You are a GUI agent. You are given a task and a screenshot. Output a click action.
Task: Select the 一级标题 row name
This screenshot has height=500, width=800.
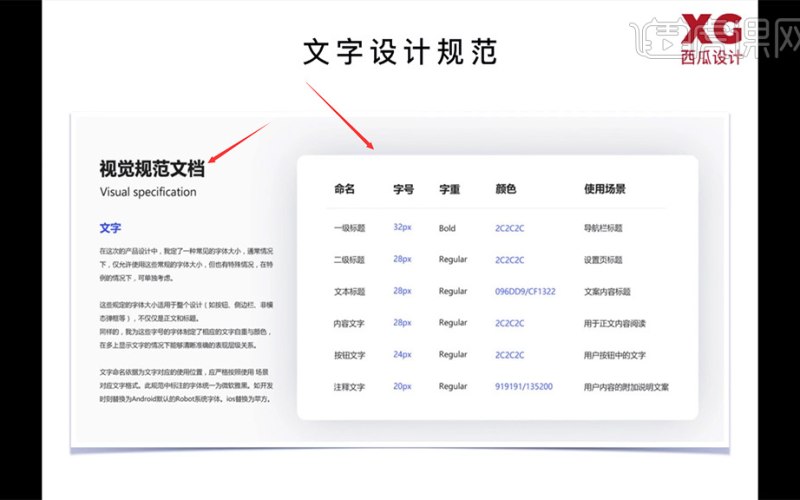click(349, 228)
